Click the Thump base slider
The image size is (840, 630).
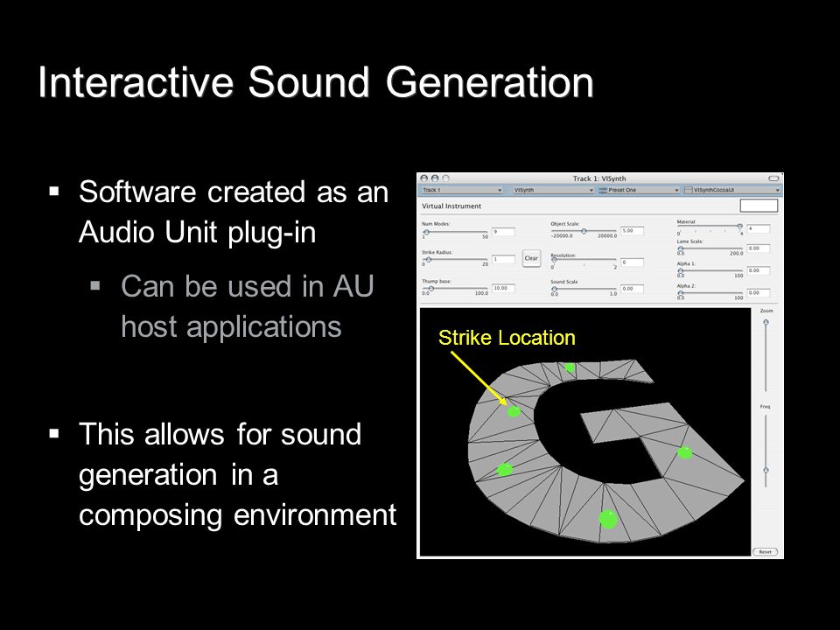(x=455, y=289)
